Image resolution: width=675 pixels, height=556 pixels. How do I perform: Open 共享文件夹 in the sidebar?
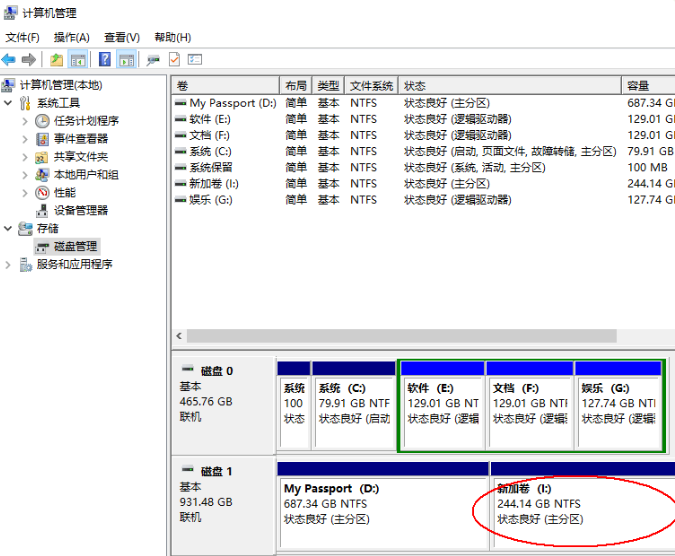pyautogui.click(x=80, y=157)
